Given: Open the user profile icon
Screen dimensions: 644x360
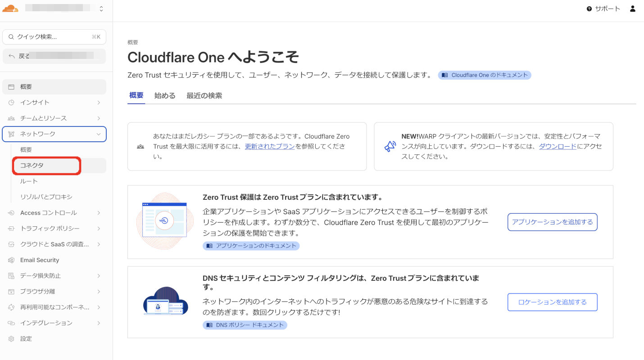Looking at the screenshot, I should (x=633, y=9).
